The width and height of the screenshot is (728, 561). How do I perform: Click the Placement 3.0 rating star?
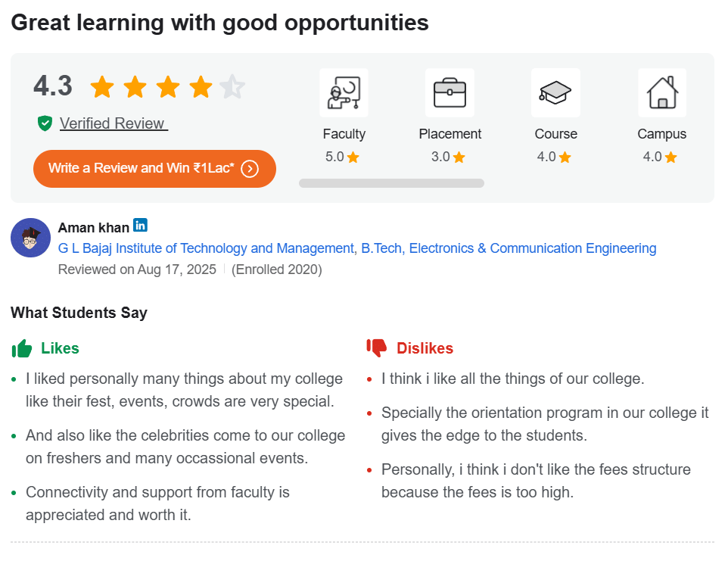point(459,157)
